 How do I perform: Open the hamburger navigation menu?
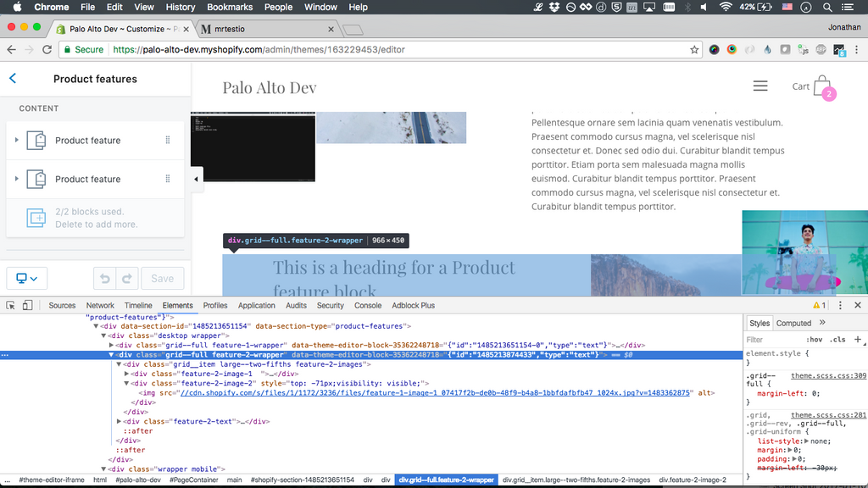click(x=760, y=86)
